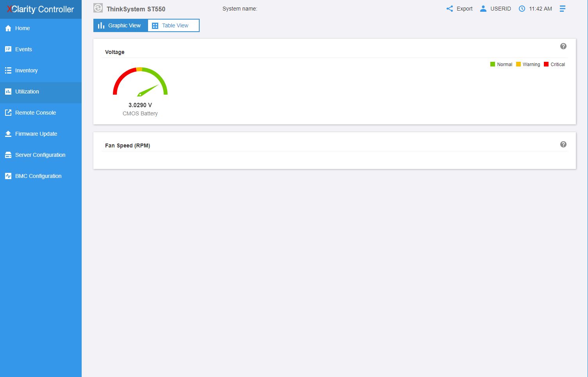Viewport: 588px width, 377px height.
Task: Click the Export share icon
Action: click(450, 9)
